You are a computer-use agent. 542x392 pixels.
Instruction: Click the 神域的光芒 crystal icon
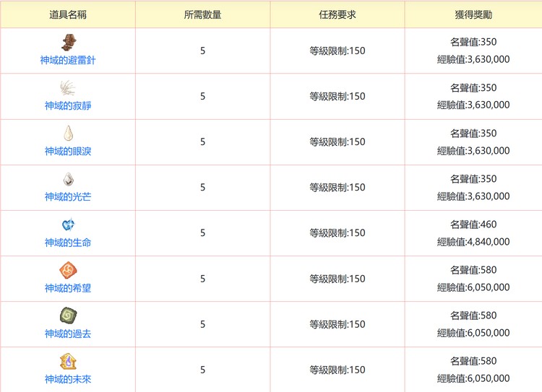point(68,179)
